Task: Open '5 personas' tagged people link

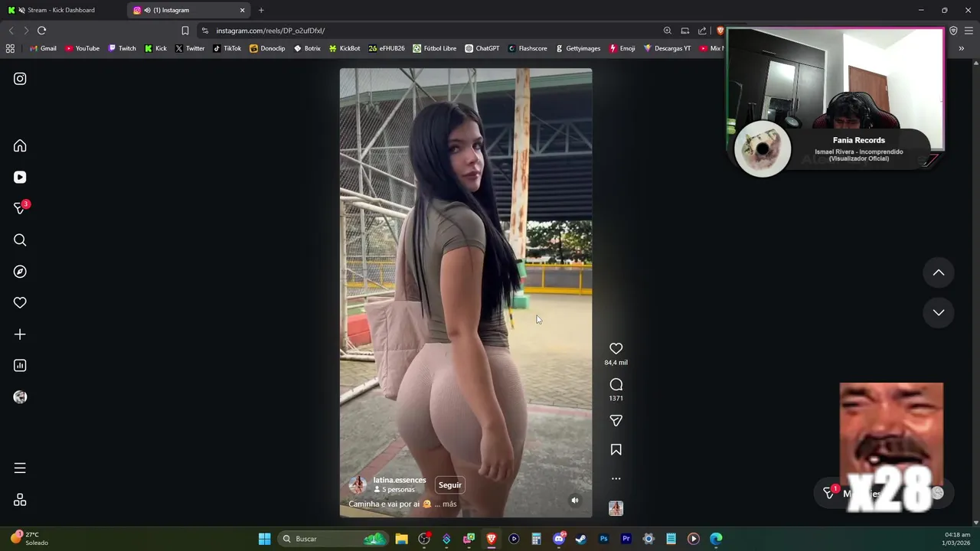Action: coord(394,490)
